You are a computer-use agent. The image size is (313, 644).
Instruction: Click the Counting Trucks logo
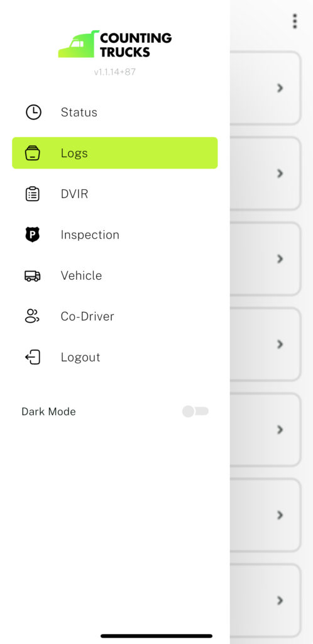coord(115,44)
